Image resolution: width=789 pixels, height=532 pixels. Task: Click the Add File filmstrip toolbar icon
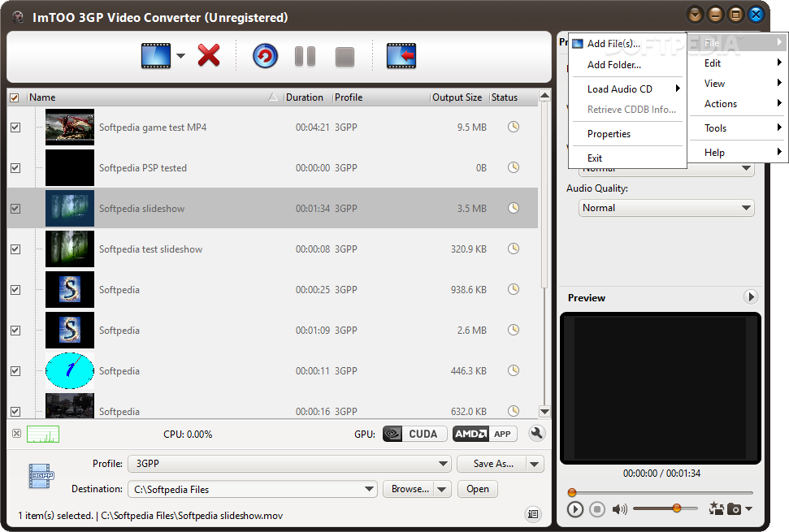point(156,56)
